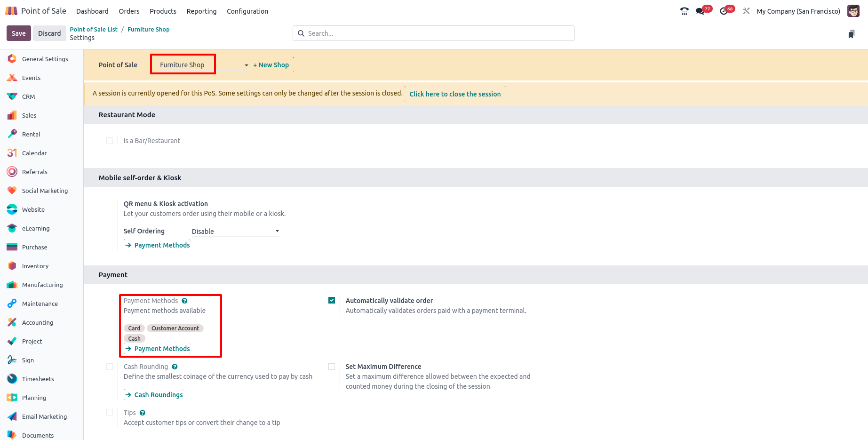Open the eLearning settings icon
The width and height of the screenshot is (868, 440).
coord(12,228)
